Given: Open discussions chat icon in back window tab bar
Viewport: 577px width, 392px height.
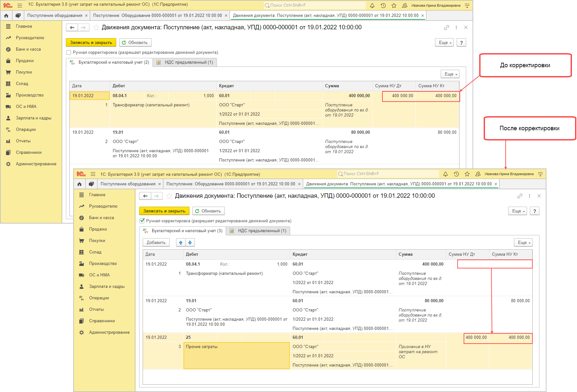Looking at the screenshot, I should pos(18,15).
